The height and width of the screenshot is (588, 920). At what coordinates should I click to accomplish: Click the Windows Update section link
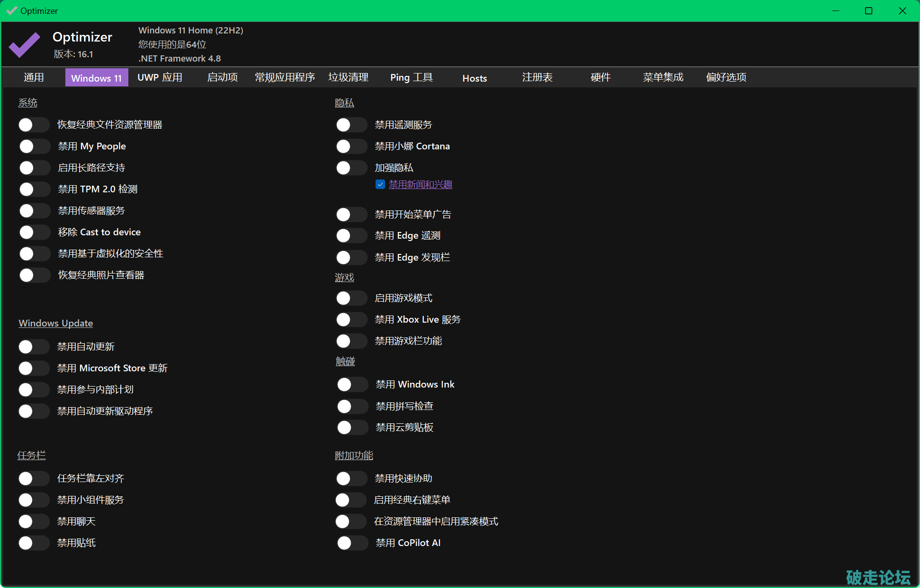click(x=56, y=324)
